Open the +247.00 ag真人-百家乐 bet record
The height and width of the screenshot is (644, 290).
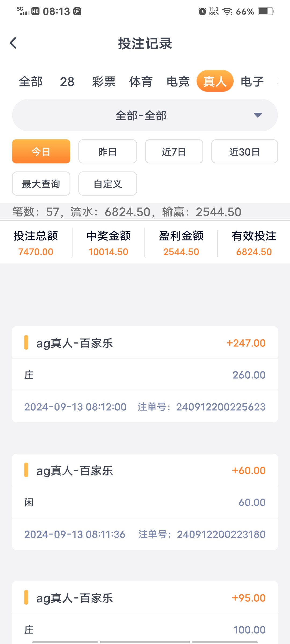pyautogui.click(x=145, y=374)
